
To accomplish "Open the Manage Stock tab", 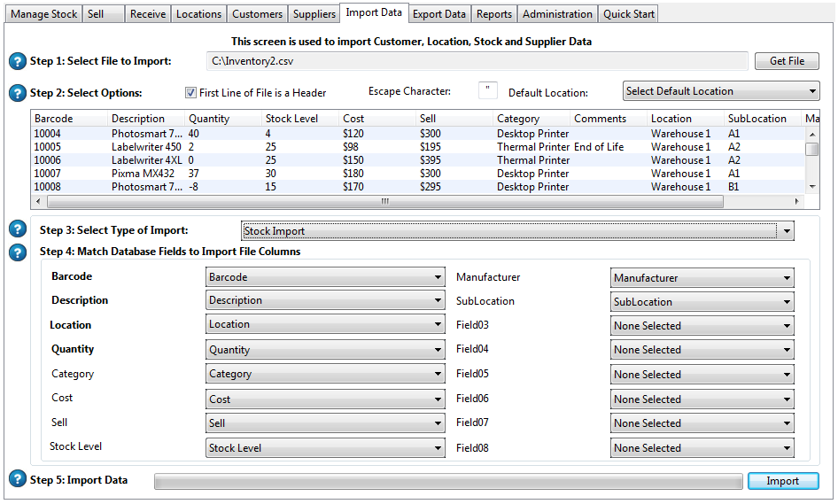I will tap(43, 14).
